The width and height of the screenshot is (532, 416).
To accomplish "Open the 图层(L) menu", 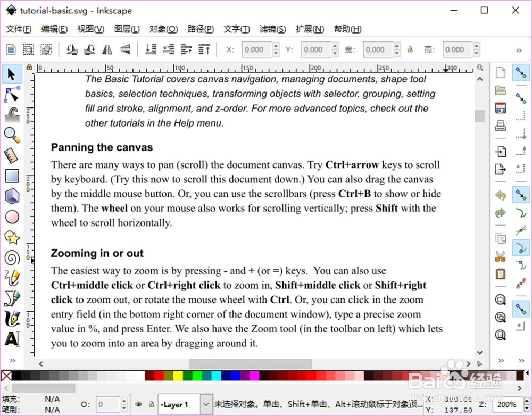I will (x=127, y=29).
